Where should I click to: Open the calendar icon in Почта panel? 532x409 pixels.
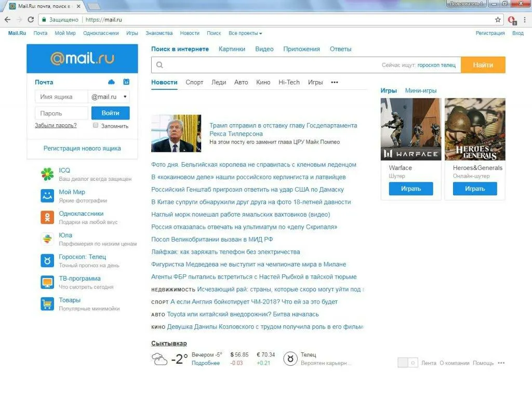[x=126, y=82]
